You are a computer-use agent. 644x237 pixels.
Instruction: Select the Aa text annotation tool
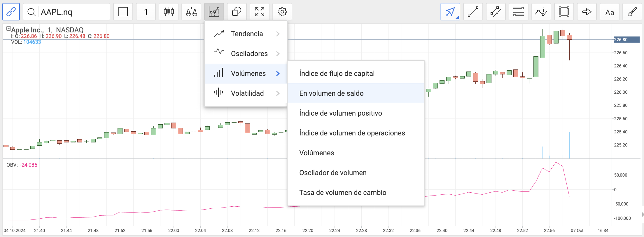[610, 12]
